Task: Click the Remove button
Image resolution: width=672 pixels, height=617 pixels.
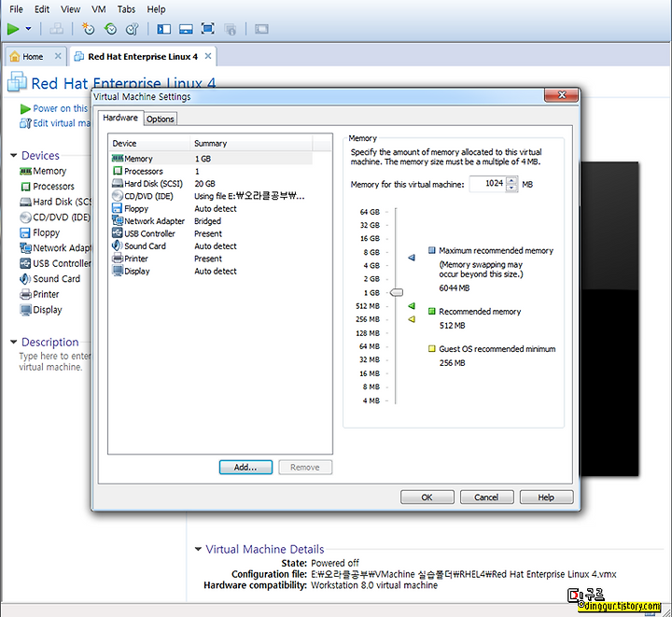Action: (x=305, y=467)
